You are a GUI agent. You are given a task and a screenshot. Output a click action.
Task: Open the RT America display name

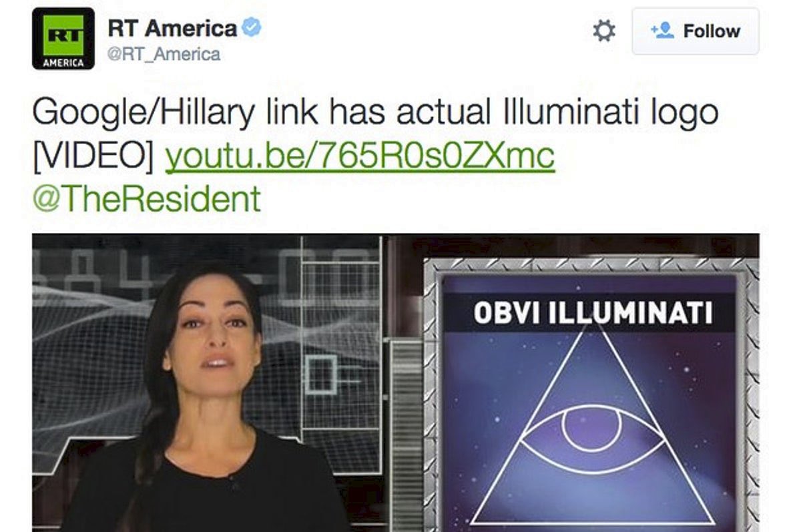[172, 28]
